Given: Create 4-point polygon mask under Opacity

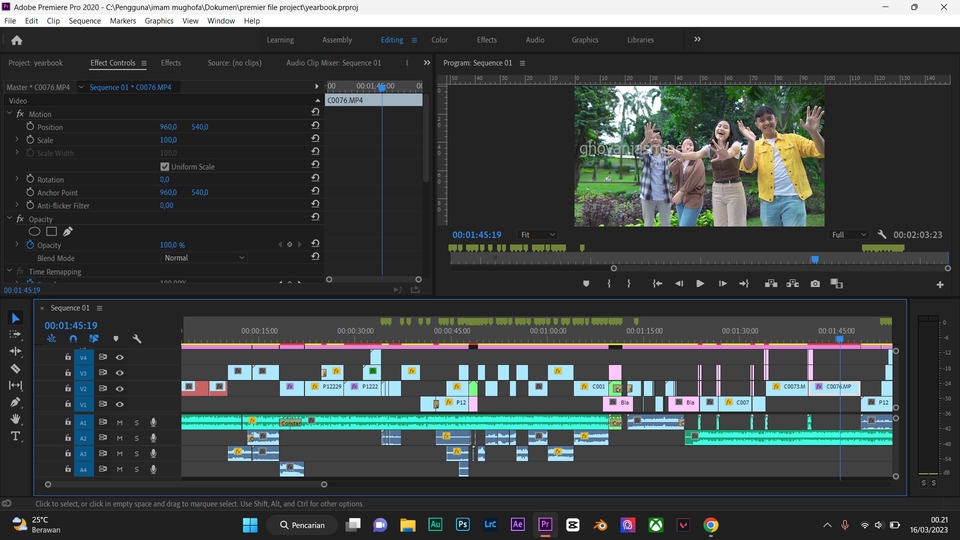Looking at the screenshot, I should 51,231.
